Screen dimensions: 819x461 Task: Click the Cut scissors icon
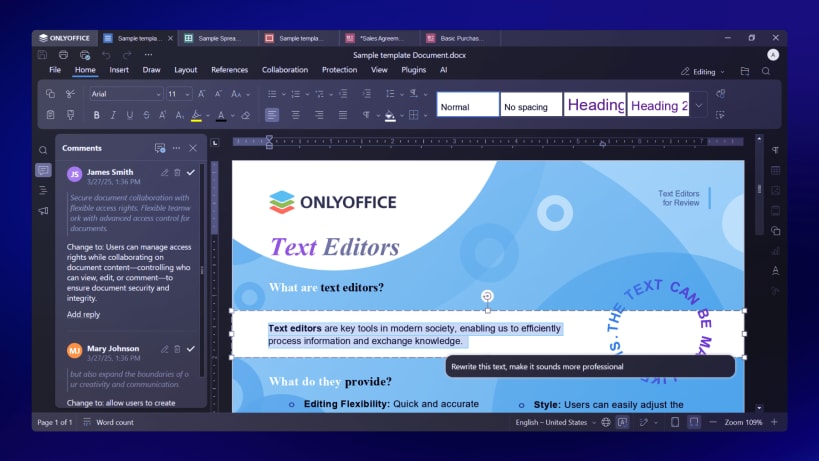click(70, 94)
